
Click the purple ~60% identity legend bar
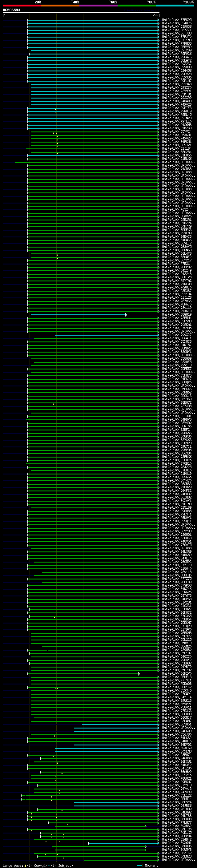coord(99,6)
